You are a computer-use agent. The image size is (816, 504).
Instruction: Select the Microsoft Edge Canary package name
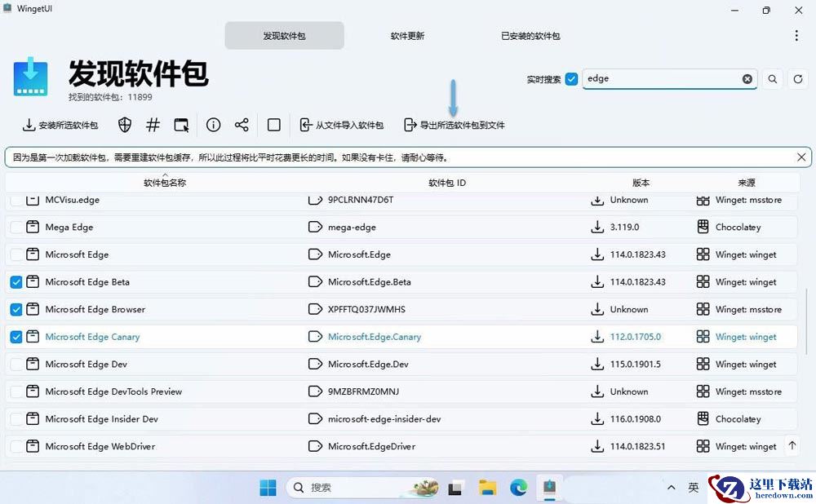click(x=92, y=337)
